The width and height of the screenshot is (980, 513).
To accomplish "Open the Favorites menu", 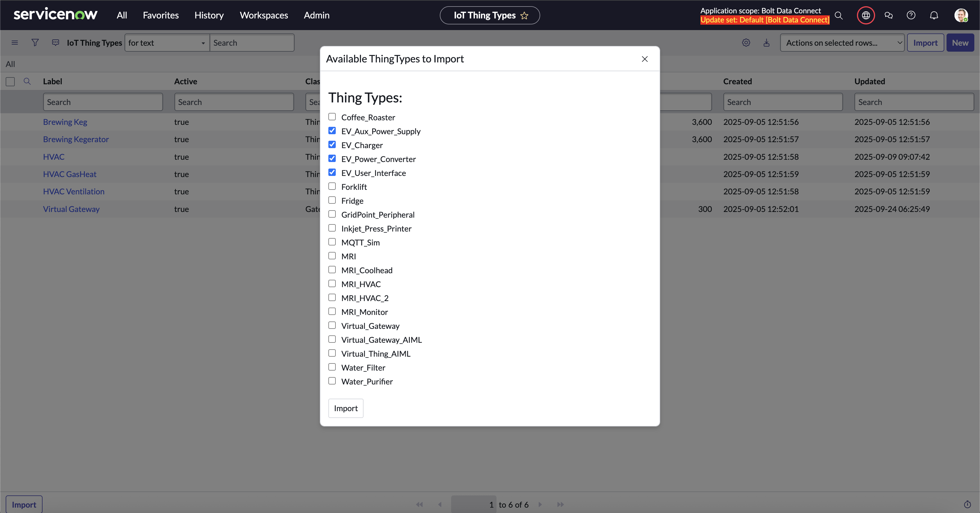I will (160, 15).
